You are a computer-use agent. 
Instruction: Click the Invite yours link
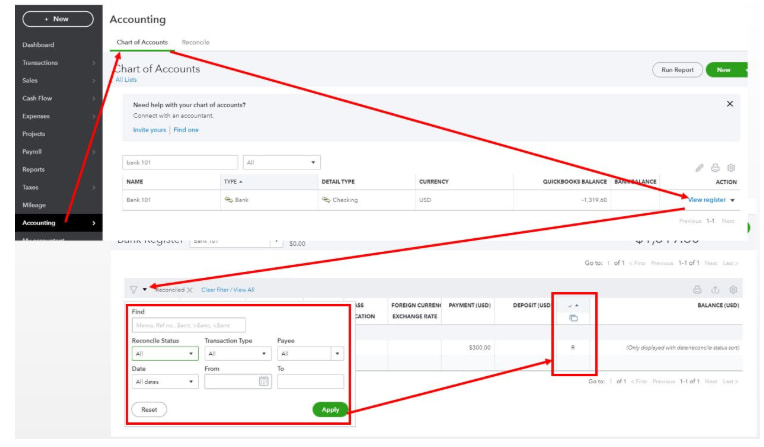[x=149, y=130]
